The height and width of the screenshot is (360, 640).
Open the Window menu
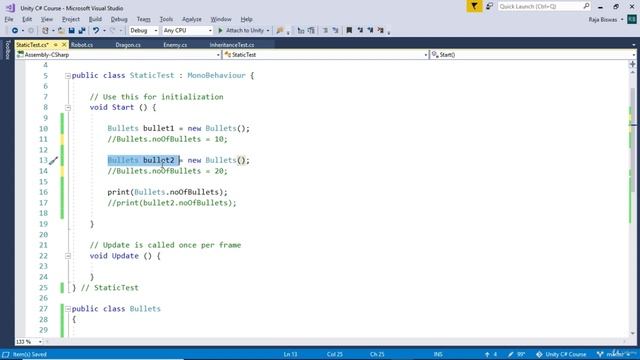221,19
